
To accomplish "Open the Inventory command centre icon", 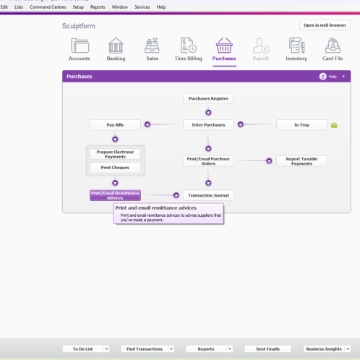I will tap(296, 46).
